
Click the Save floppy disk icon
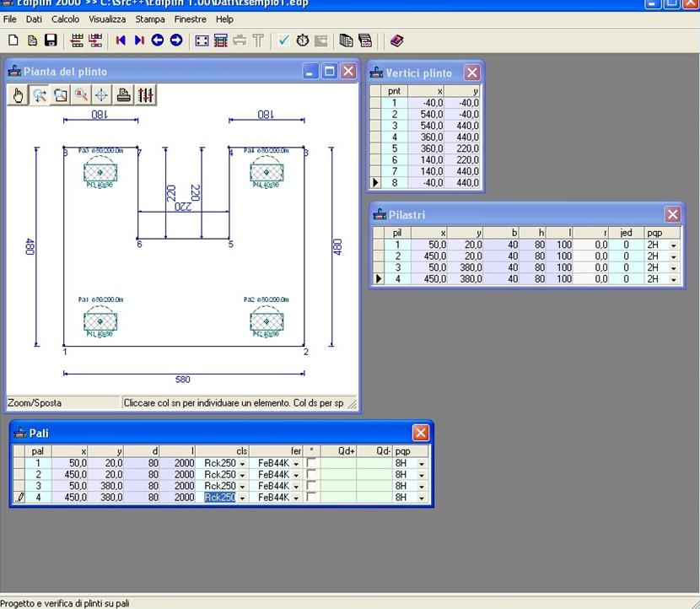(51, 40)
